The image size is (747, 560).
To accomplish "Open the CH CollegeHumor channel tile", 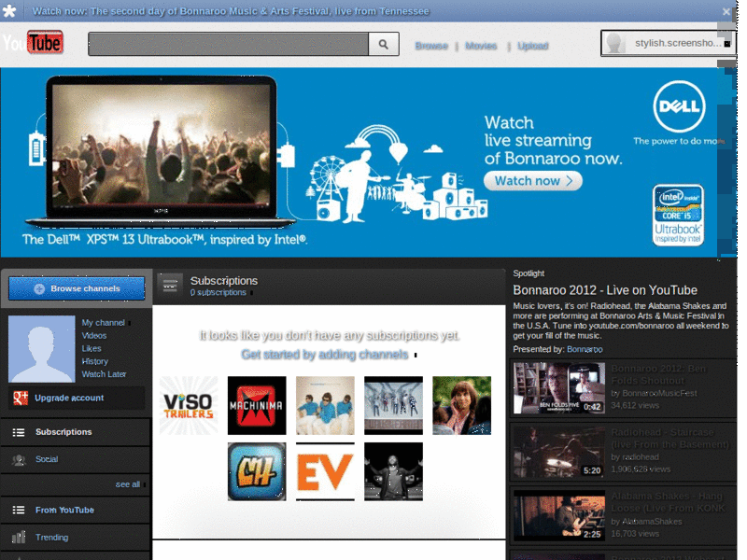I will (x=257, y=471).
